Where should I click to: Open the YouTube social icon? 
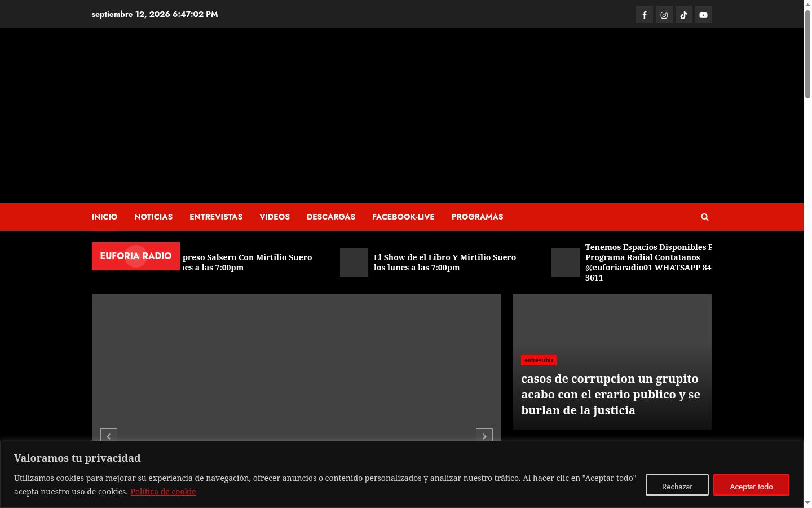point(704,15)
